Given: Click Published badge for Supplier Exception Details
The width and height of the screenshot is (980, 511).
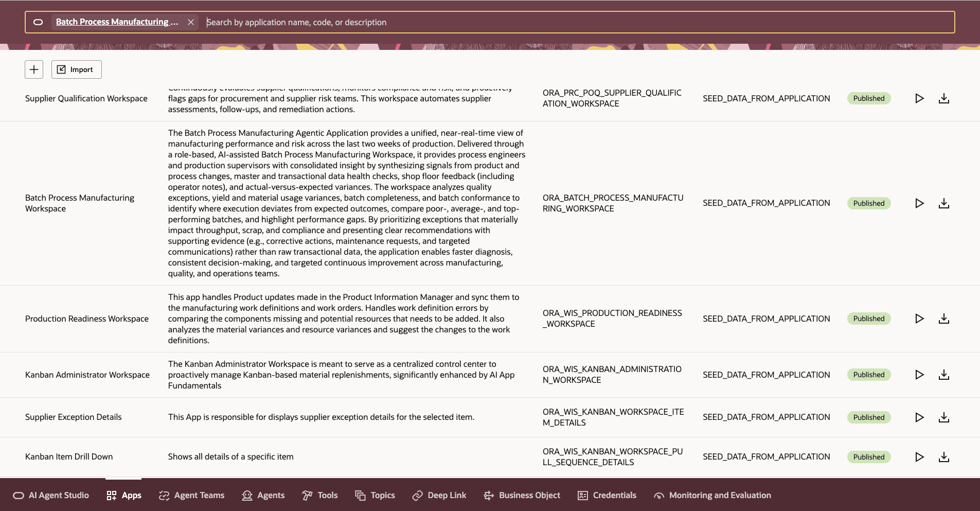Looking at the screenshot, I should (869, 417).
